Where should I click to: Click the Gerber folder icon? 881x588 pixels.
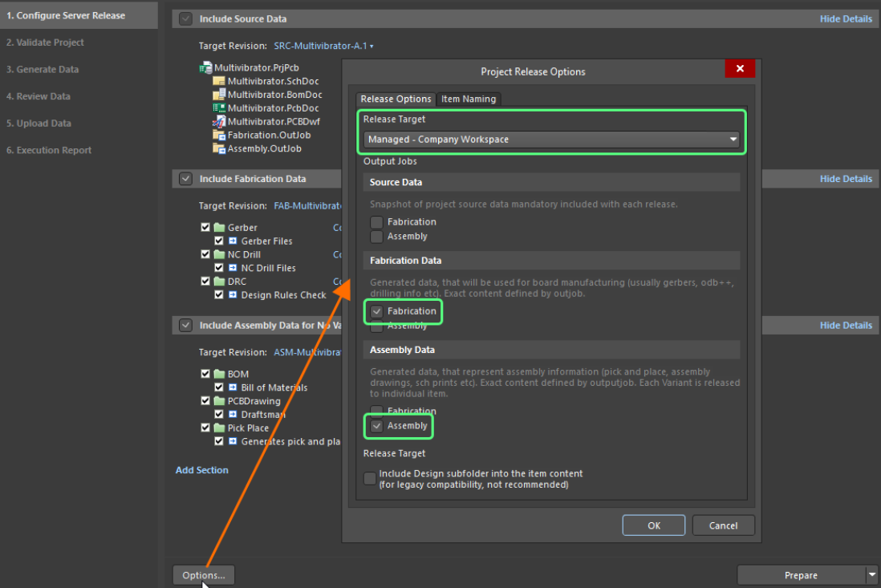coord(219,228)
